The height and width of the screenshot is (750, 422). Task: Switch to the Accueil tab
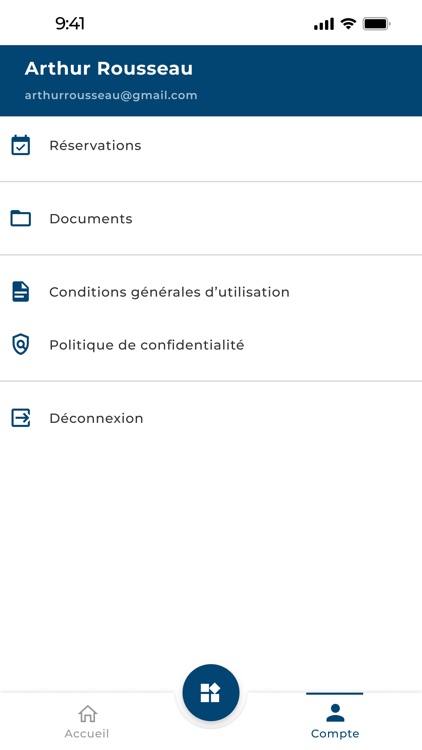(x=87, y=721)
